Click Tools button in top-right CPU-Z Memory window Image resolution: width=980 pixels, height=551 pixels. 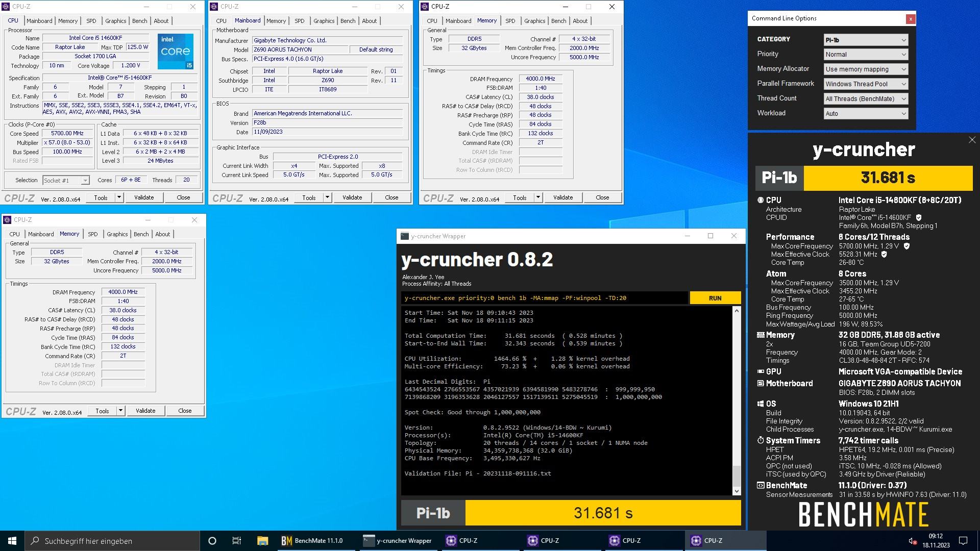(x=520, y=198)
